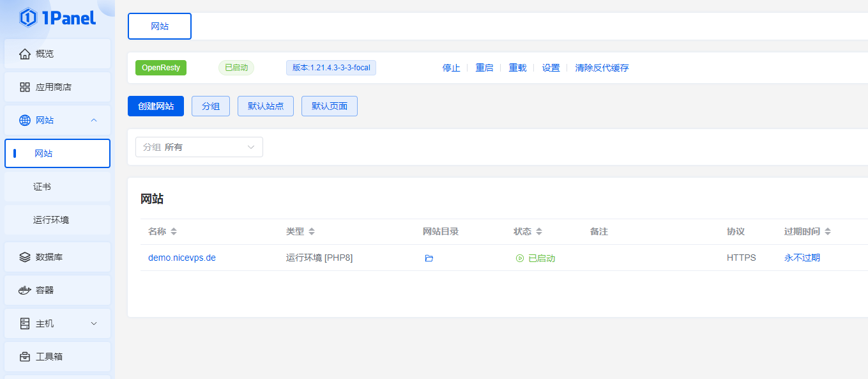Toggle the 已启动 running status of demo.nicevps.de
The width and height of the screenshot is (868, 379).
click(x=535, y=258)
